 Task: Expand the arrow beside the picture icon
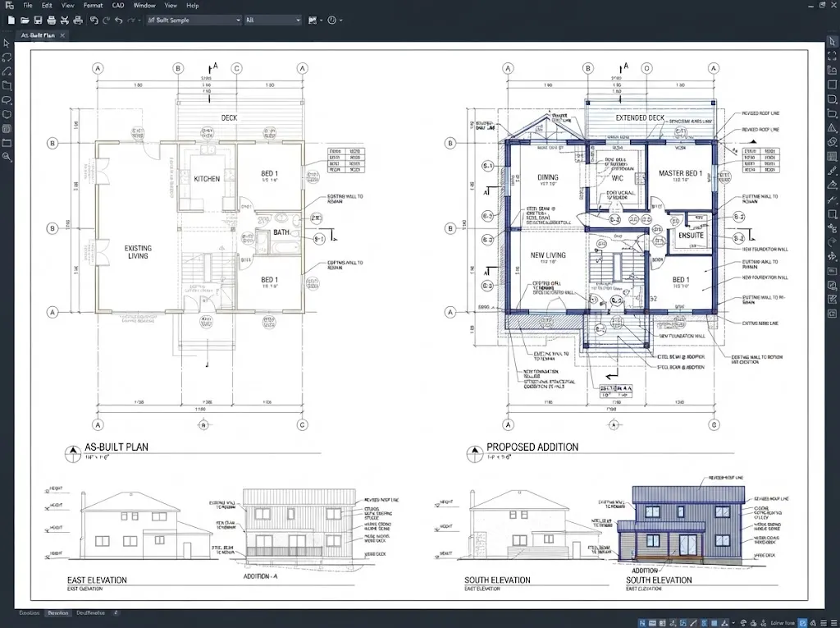(x=321, y=21)
